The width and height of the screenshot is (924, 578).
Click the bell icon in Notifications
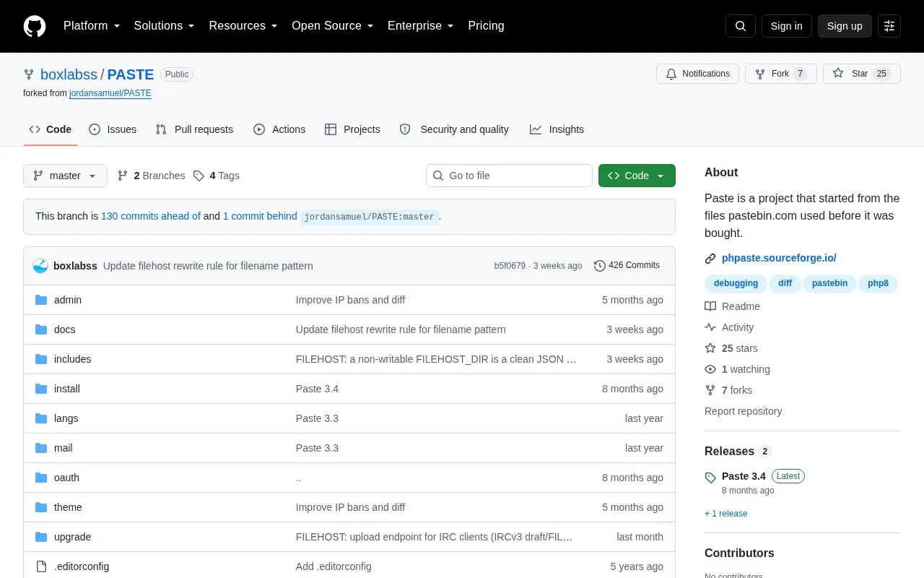(x=671, y=74)
